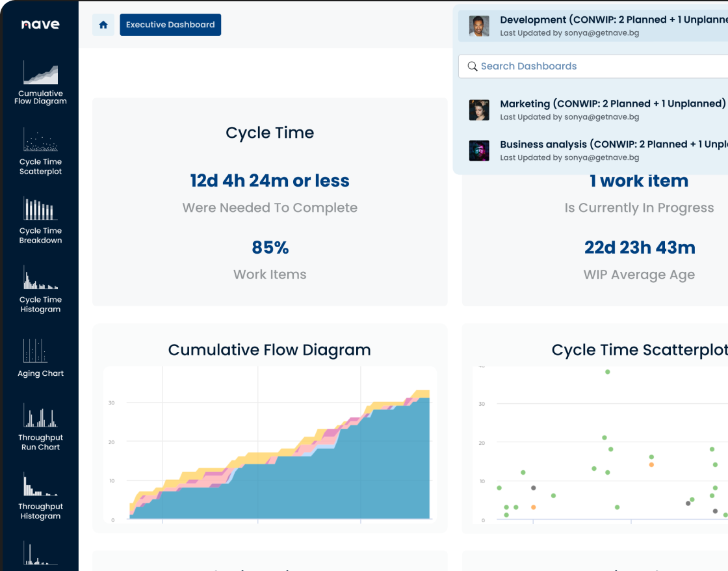Click the Nave logo in sidebar
Viewport: 728px width, 571px height.
pos(40,25)
